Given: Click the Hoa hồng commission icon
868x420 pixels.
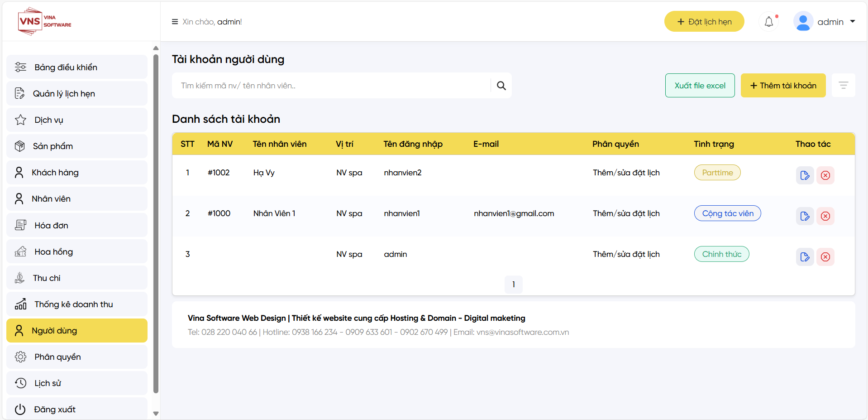Looking at the screenshot, I should 20,251.
